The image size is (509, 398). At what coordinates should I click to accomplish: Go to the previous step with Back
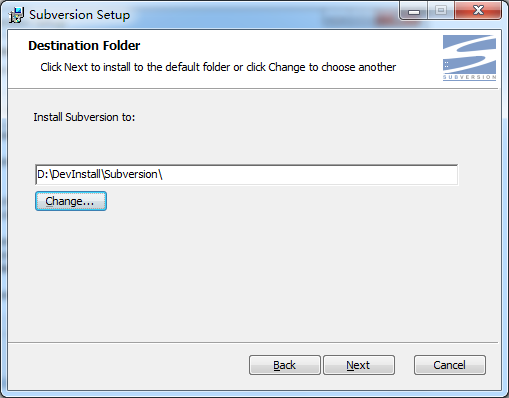tap(285, 365)
